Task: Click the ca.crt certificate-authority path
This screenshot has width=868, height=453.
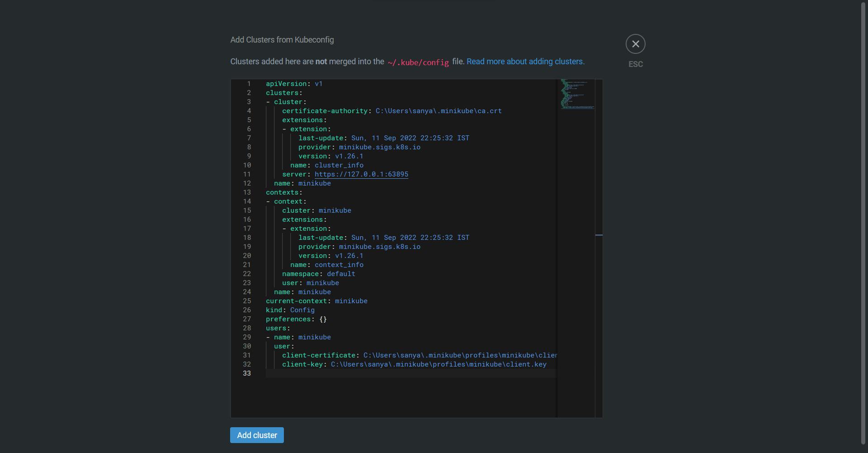Action: [x=439, y=111]
